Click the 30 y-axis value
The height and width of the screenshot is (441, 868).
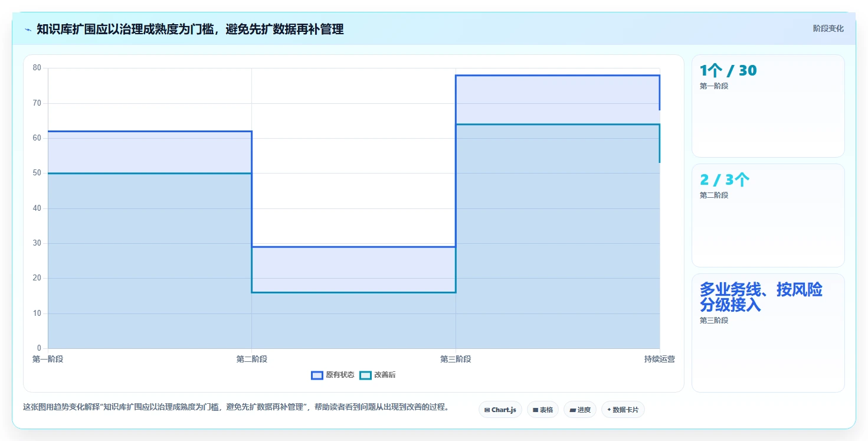point(37,243)
